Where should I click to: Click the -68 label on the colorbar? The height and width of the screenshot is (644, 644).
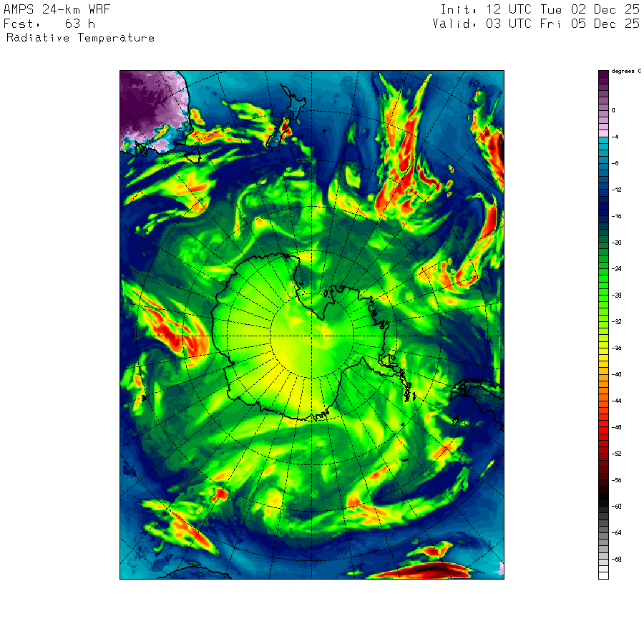(x=616, y=559)
